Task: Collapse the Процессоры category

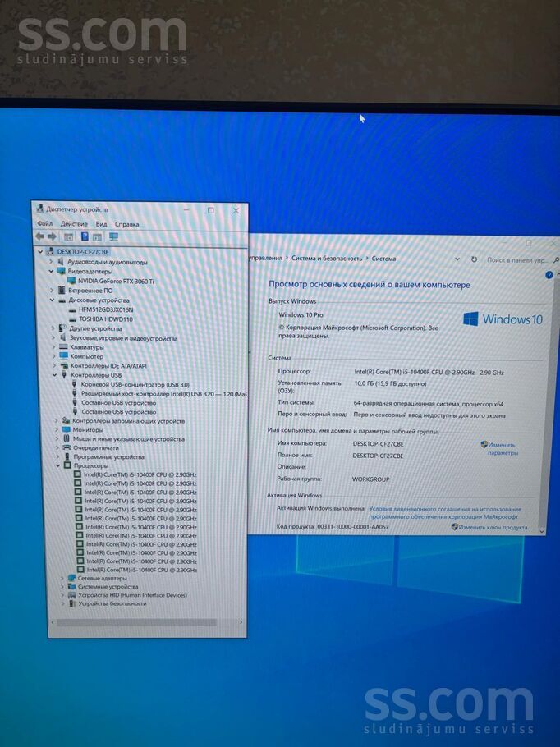Action: pyautogui.click(x=58, y=465)
